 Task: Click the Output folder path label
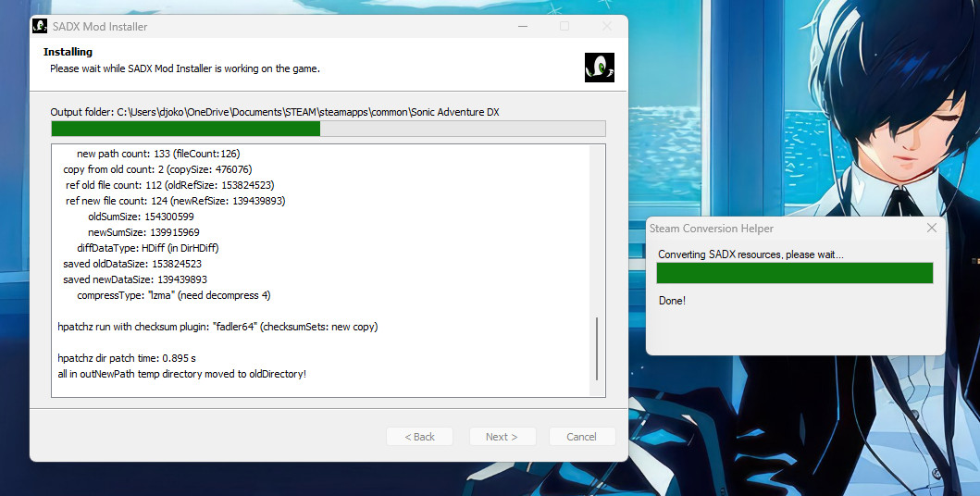click(x=275, y=112)
